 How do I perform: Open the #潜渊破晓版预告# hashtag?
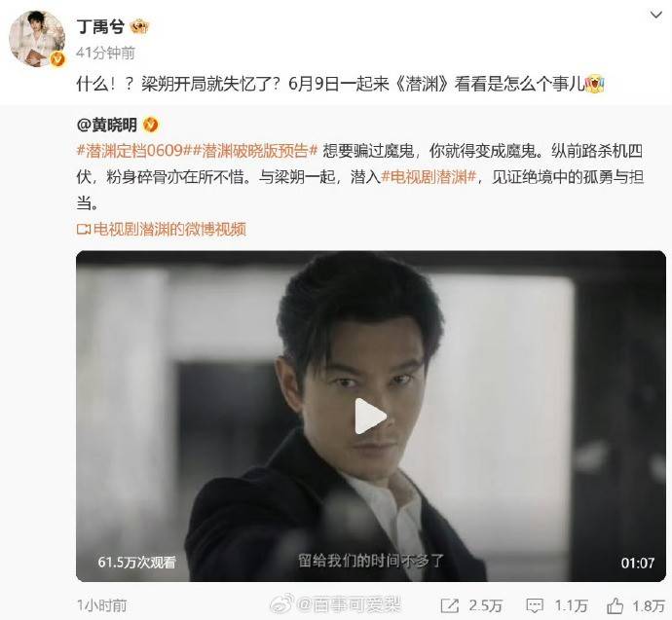point(254,151)
